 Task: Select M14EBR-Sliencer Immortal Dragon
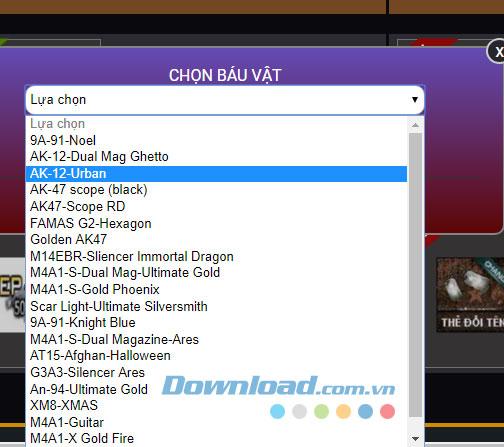[x=216, y=256]
